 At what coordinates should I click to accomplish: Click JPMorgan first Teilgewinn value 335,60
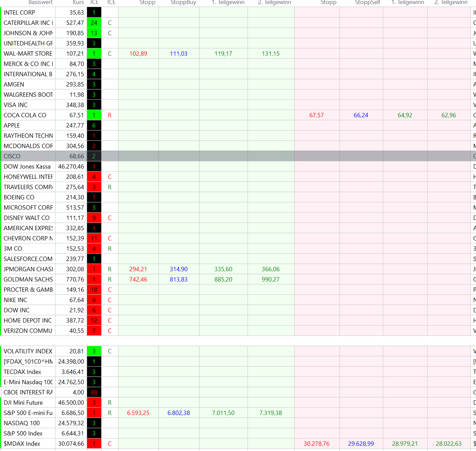point(223,269)
